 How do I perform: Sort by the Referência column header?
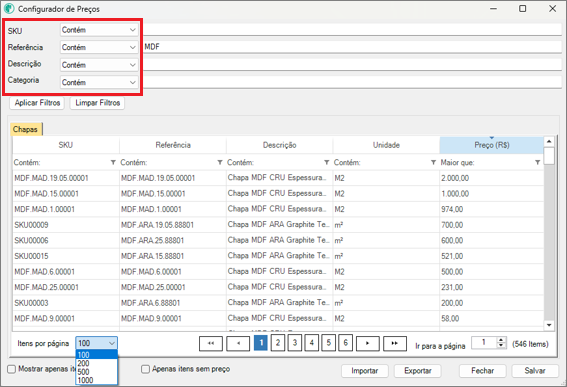(x=173, y=145)
